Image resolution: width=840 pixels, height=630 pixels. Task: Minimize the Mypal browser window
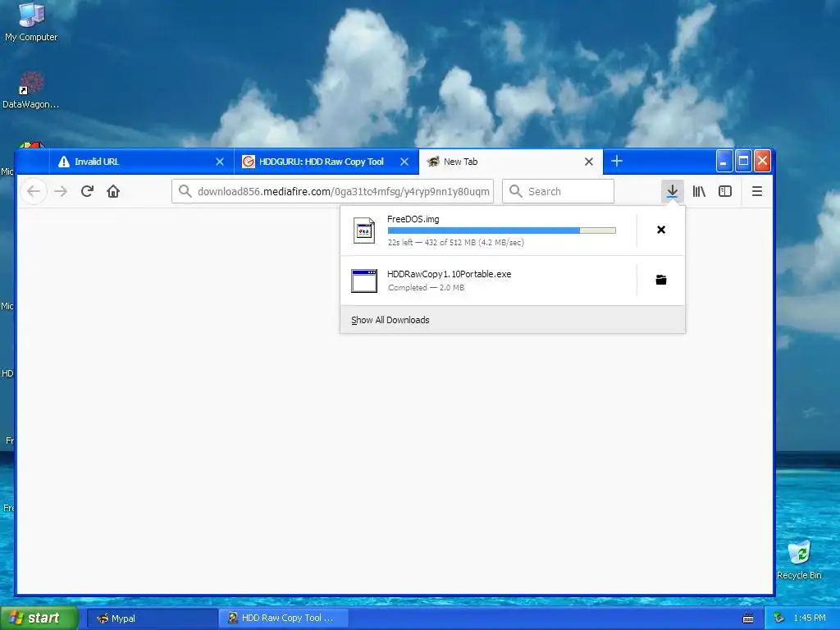point(724,161)
